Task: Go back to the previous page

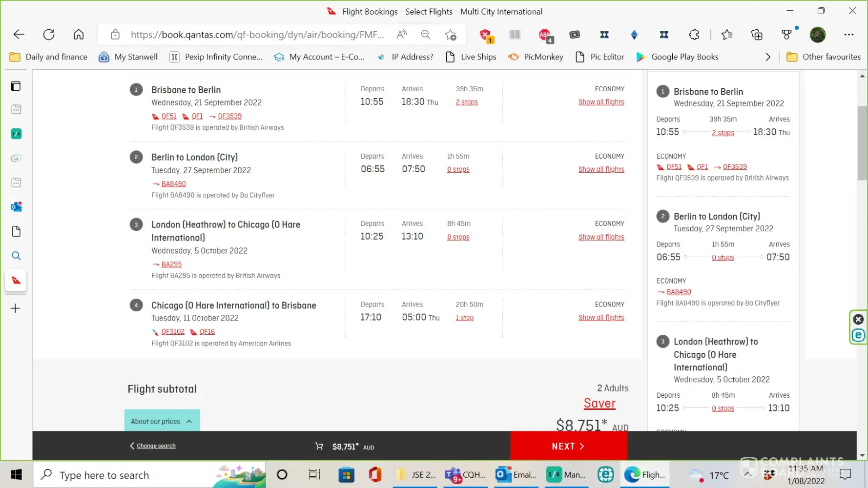Action: (x=19, y=35)
